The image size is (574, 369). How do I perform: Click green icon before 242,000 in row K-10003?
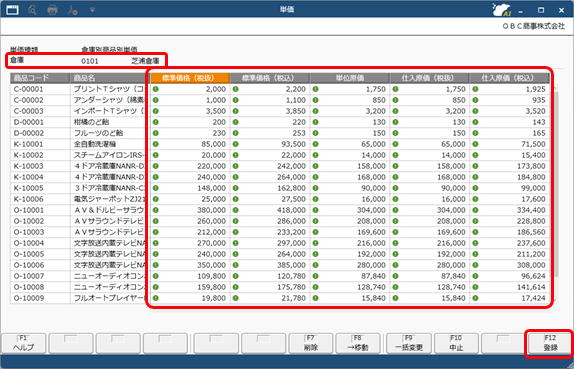coord(235,166)
